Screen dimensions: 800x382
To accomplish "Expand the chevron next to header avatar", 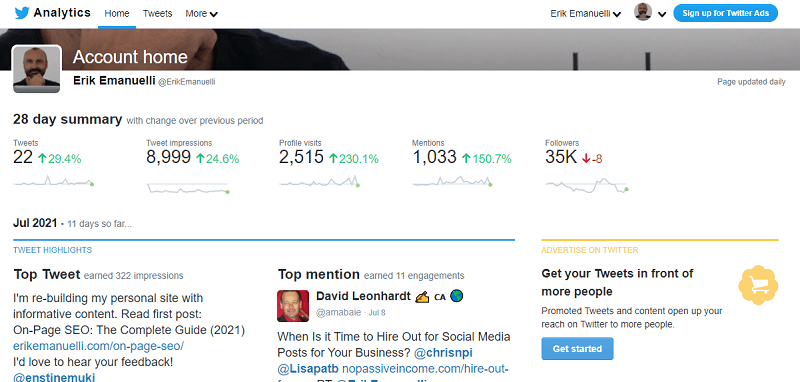I will pos(662,14).
